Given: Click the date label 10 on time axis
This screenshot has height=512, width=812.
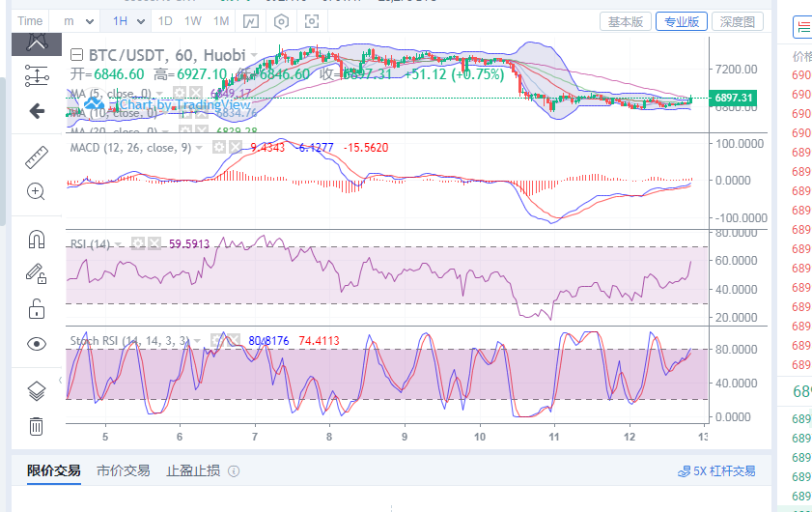Looking at the screenshot, I should click(x=480, y=437).
